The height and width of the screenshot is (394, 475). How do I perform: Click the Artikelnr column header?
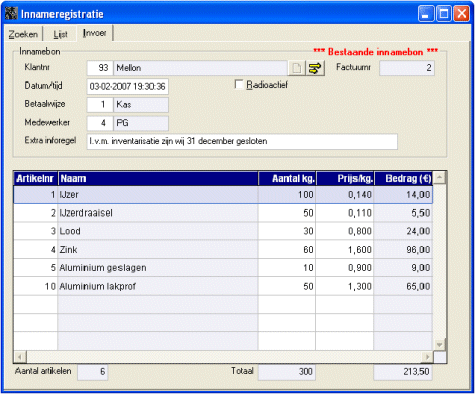[x=35, y=179]
